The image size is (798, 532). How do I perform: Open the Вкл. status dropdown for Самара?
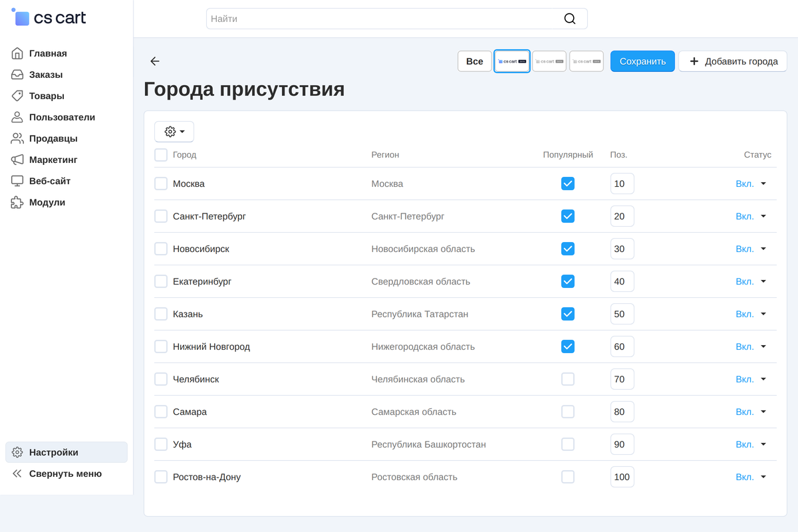(x=751, y=412)
